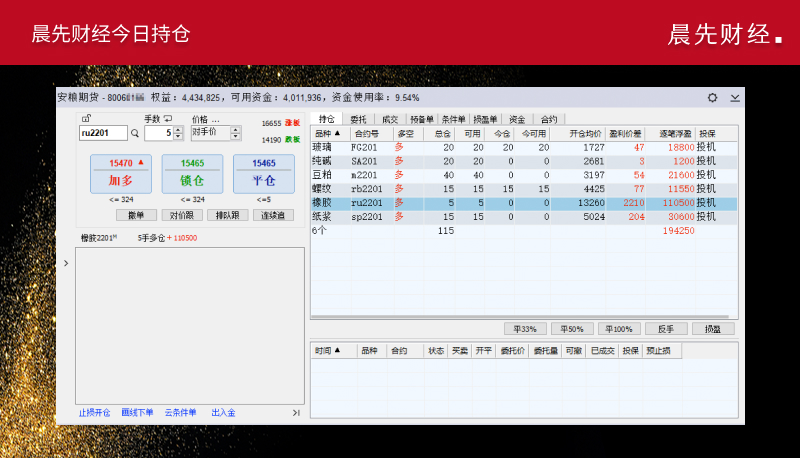Click the contract code input field
The height and width of the screenshot is (458, 800).
[103, 133]
